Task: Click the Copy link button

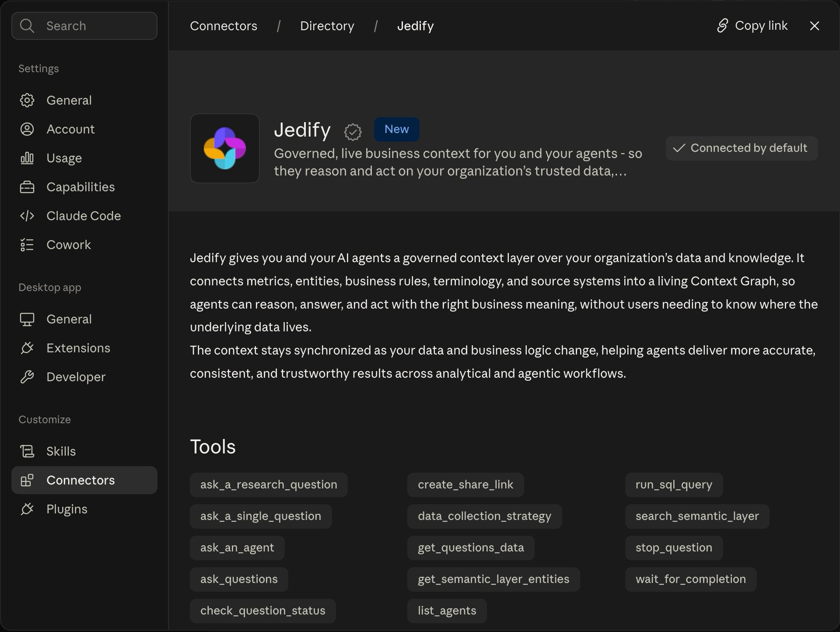Action: (752, 25)
